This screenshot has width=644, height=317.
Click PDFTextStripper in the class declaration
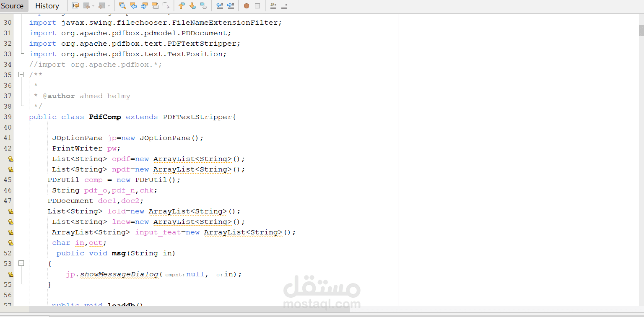pyautogui.click(x=197, y=117)
